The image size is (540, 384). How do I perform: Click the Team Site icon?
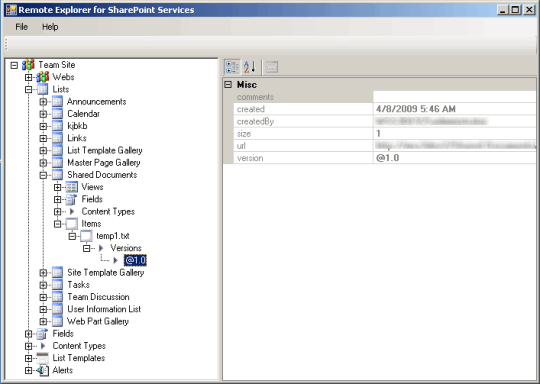28,65
